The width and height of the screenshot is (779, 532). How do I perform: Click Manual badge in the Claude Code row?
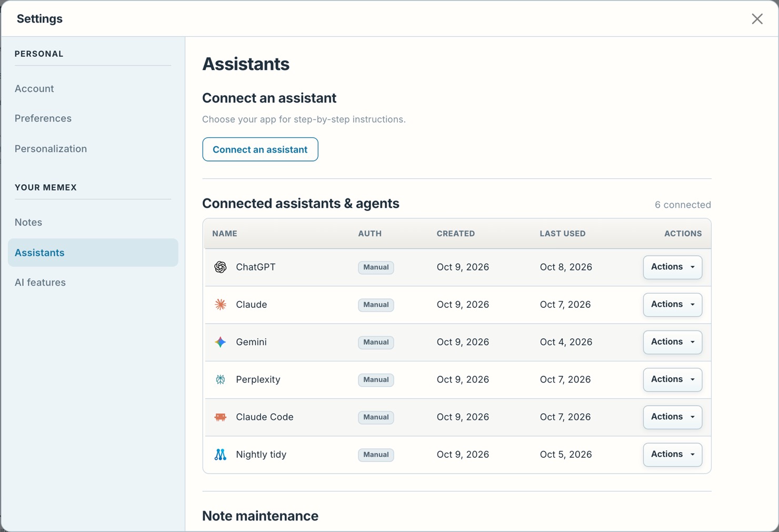tap(376, 417)
